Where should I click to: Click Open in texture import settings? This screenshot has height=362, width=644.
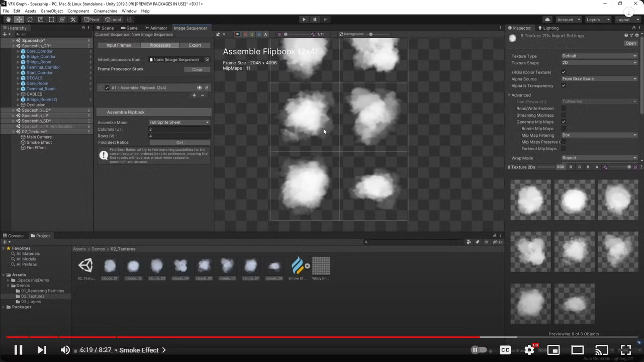pyautogui.click(x=630, y=43)
